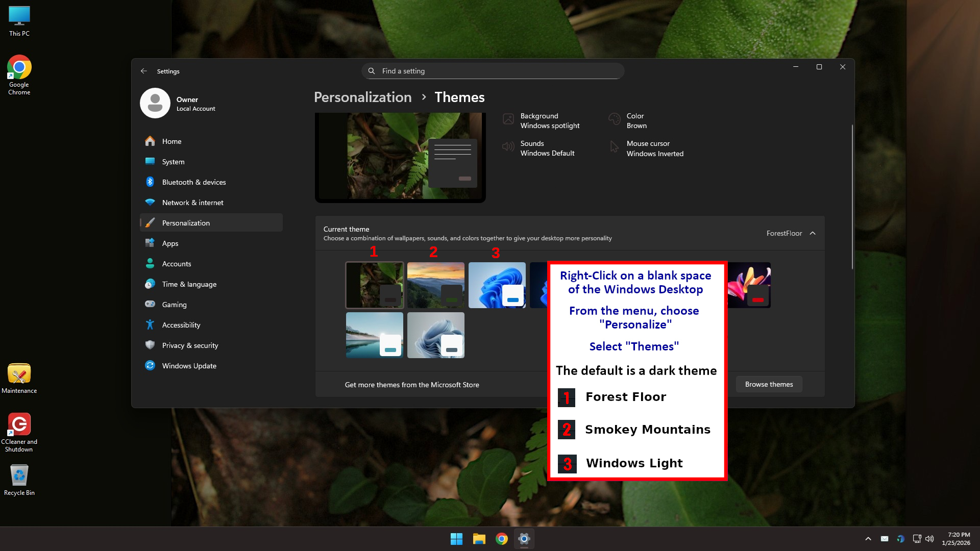Screen dimensions: 980x551
Task: Collapse the Current theme section
Action: 813,233
